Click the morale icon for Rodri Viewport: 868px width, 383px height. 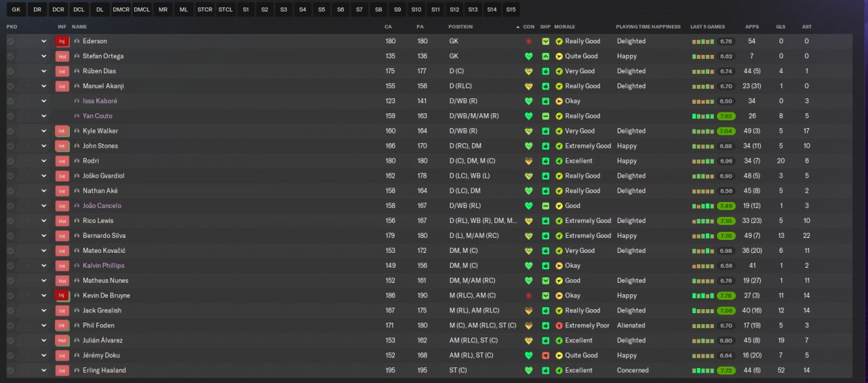[559, 161]
